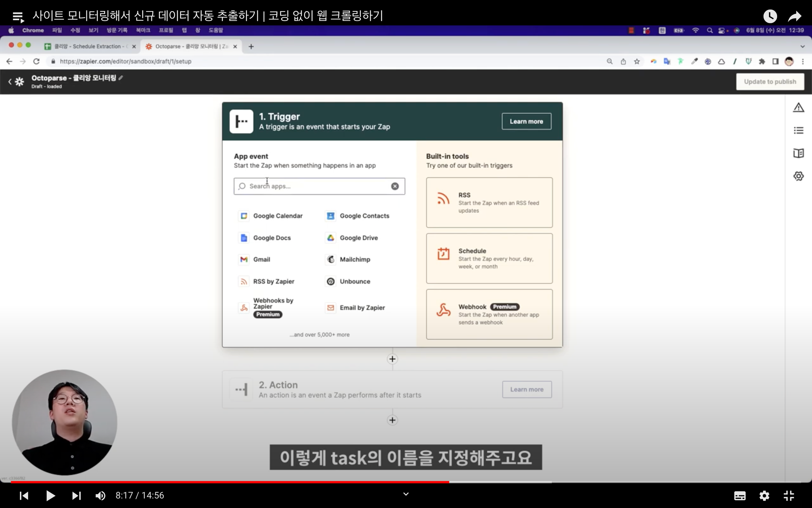Add a step below the Action
This screenshot has height=508, width=812.
click(392, 420)
